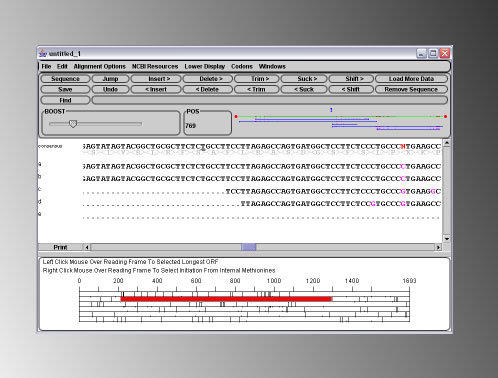This screenshot has height=378, width=498.
Task: Click the red longest ORF bar
Action: pos(226,299)
